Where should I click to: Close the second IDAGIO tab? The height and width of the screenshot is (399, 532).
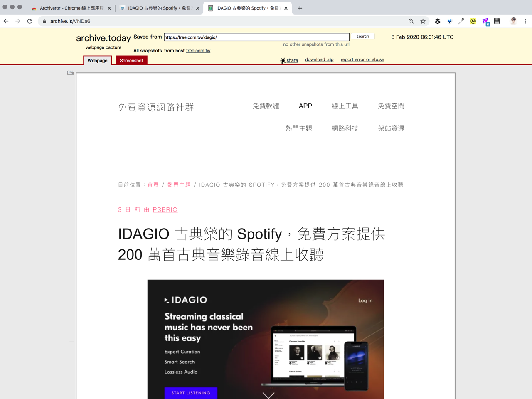click(x=197, y=8)
